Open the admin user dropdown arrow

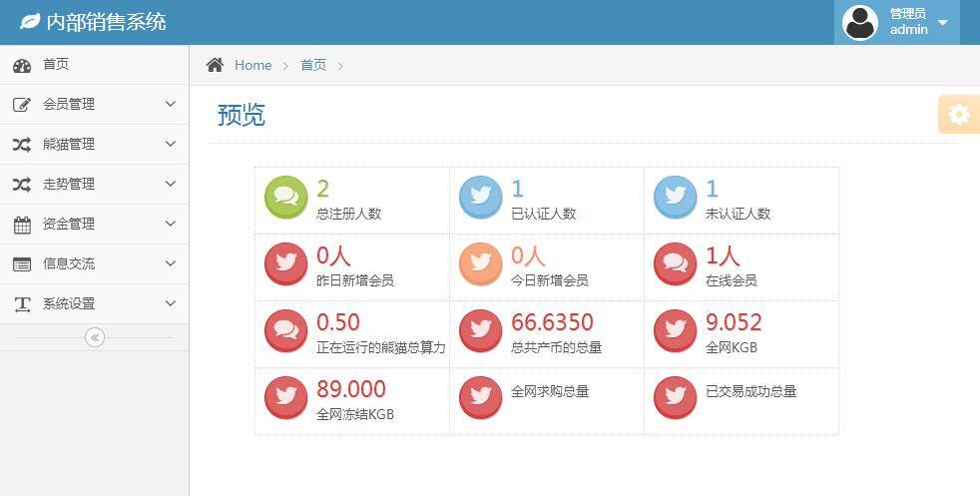click(x=943, y=22)
